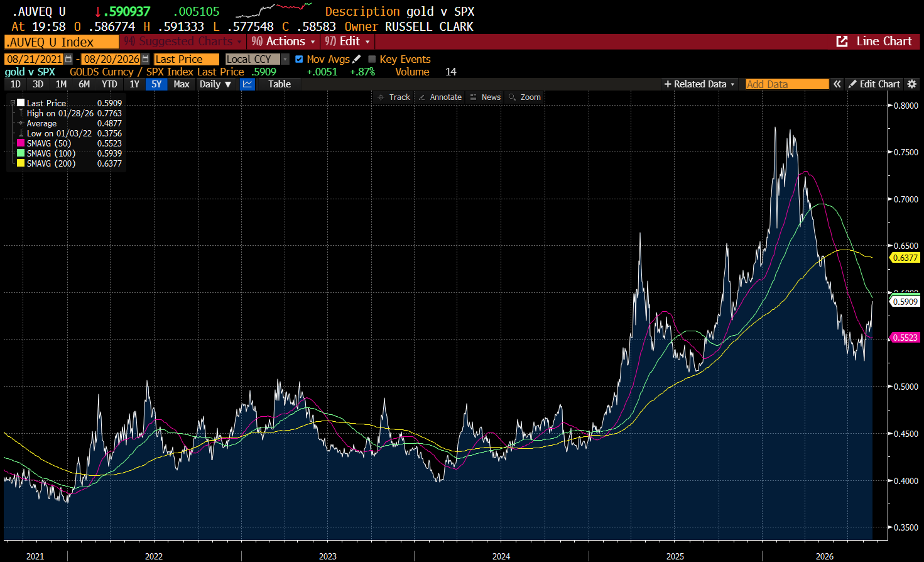Click the SMAVG (50) legend label

[49, 143]
